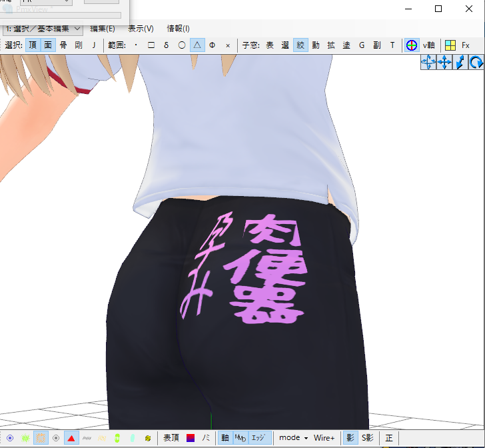The width and height of the screenshot is (485, 448).
Task: Click the diagonal arrow zoom view icon
Action: pos(460,62)
